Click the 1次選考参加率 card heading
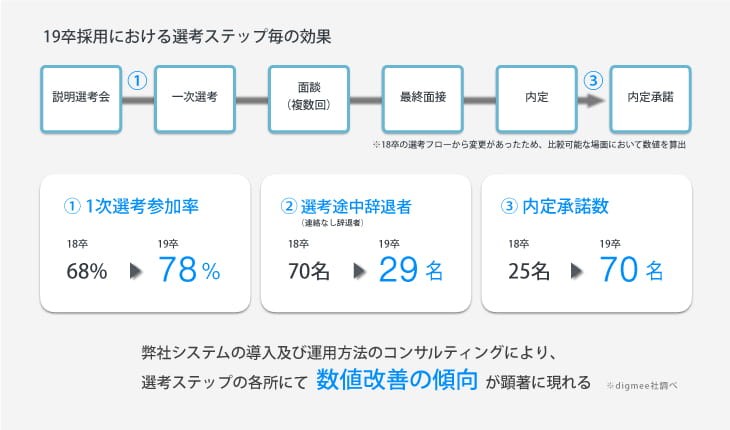Image resolution: width=730 pixels, height=430 pixels. [x=131, y=206]
